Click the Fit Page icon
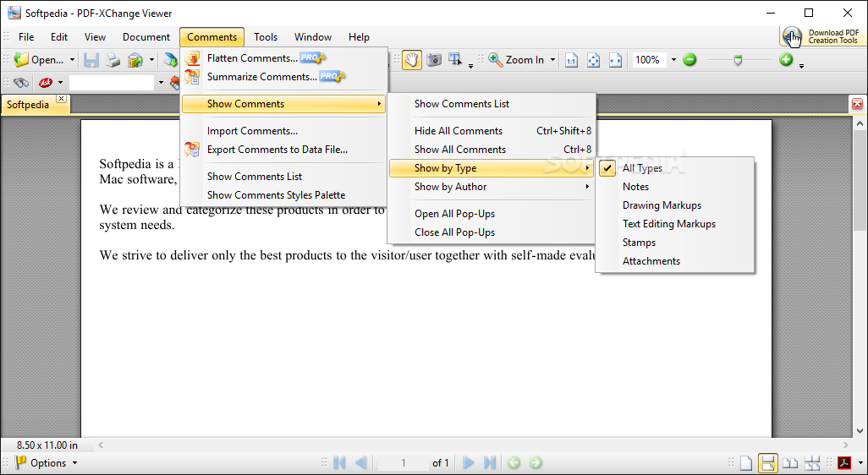 click(593, 60)
